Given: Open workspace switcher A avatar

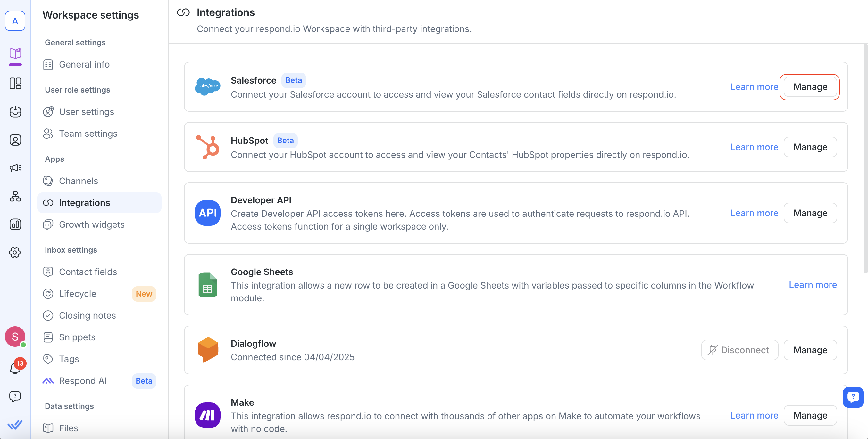Looking at the screenshot, I should click(15, 21).
